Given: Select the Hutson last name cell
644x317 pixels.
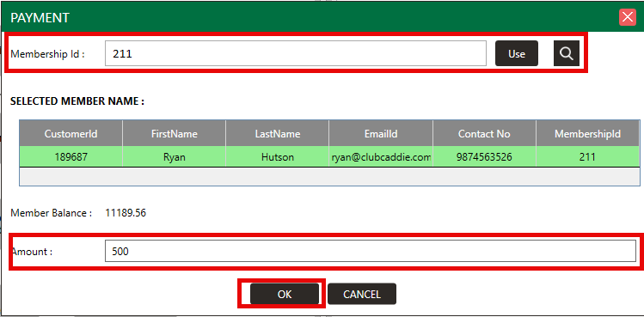Looking at the screenshot, I should click(x=277, y=157).
